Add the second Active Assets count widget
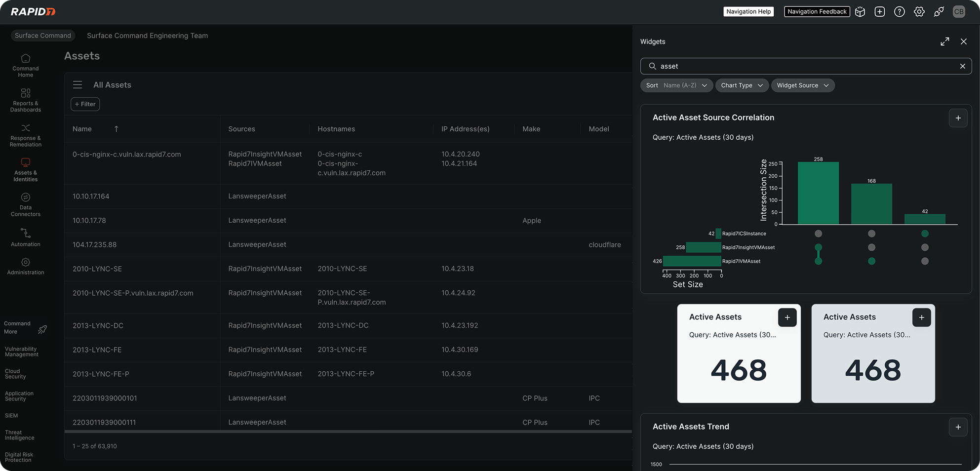Viewport: 980px width, 471px height. [922, 317]
